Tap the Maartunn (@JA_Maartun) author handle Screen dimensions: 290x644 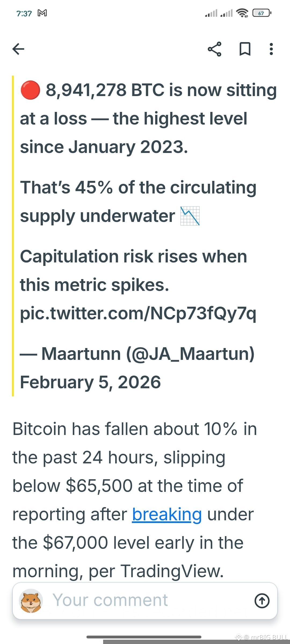[x=148, y=354]
